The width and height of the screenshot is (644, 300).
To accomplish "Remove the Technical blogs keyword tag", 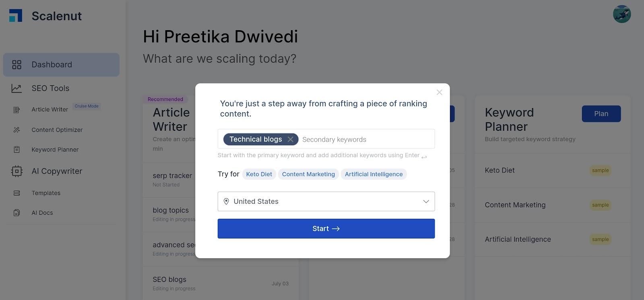I will click(x=291, y=139).
